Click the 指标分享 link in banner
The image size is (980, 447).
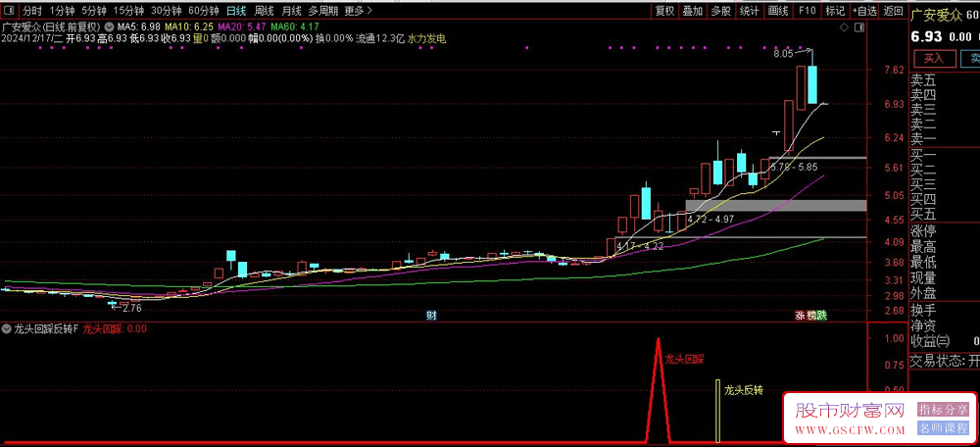(x=943, y=410)
